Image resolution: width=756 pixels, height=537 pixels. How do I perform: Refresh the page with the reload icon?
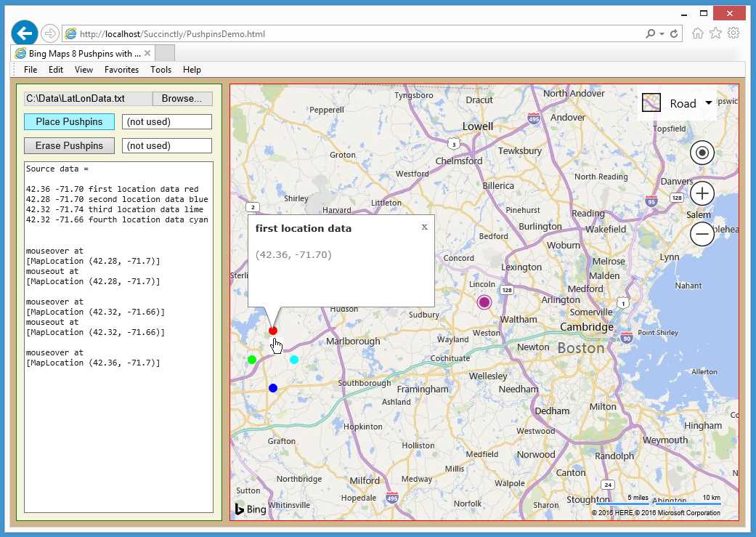click(674, 33)
